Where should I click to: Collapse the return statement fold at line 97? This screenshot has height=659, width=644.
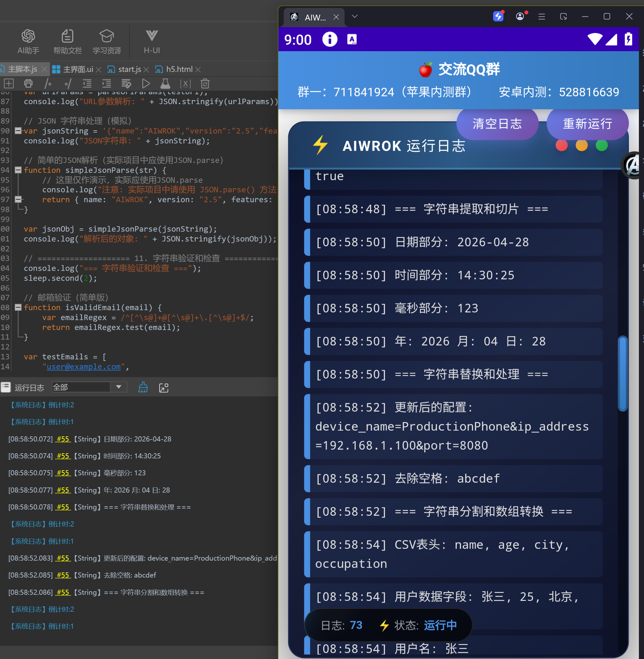pos(18,199)
